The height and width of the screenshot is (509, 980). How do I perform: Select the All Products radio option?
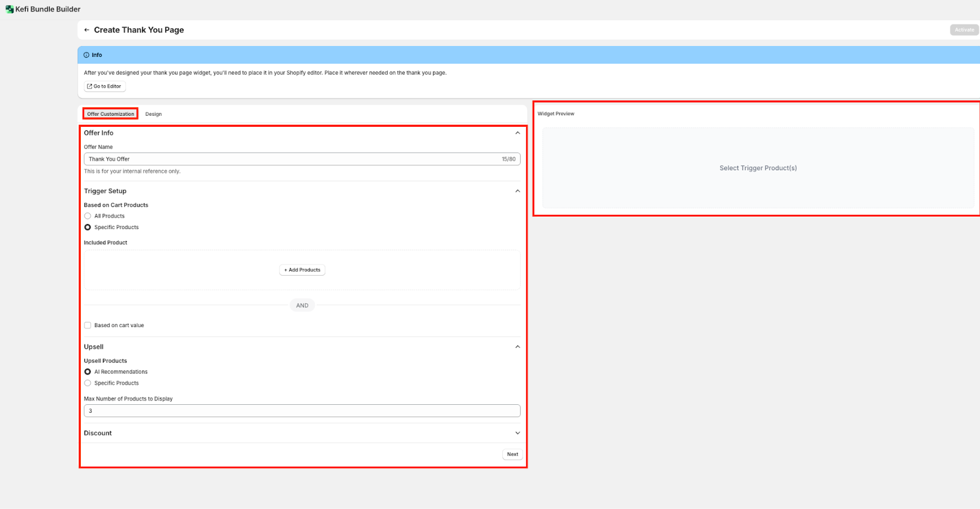coord(88,216)
